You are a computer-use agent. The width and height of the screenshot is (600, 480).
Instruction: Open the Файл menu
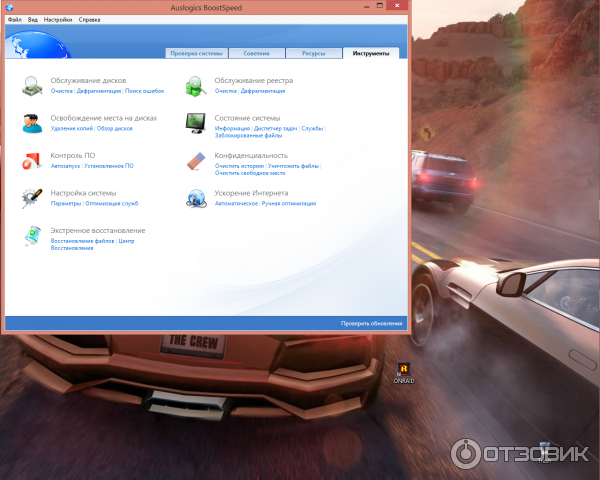click(x=14, y=20)
